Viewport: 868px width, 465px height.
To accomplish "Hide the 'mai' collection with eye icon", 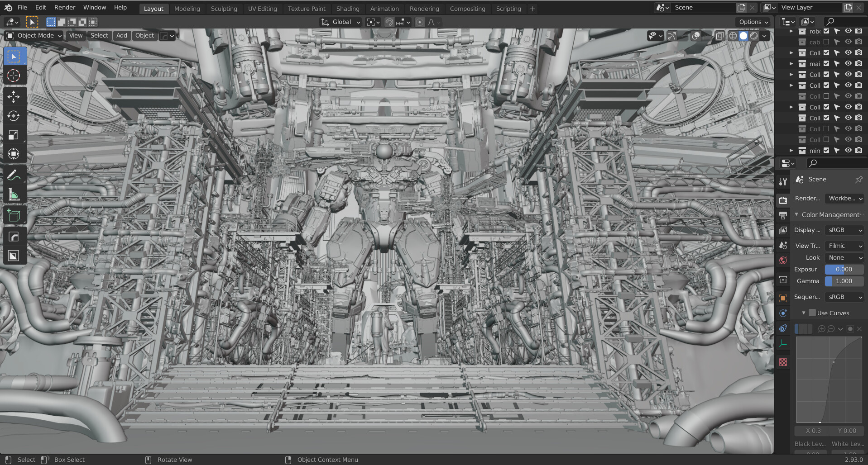I will click(x=848, y=63).
